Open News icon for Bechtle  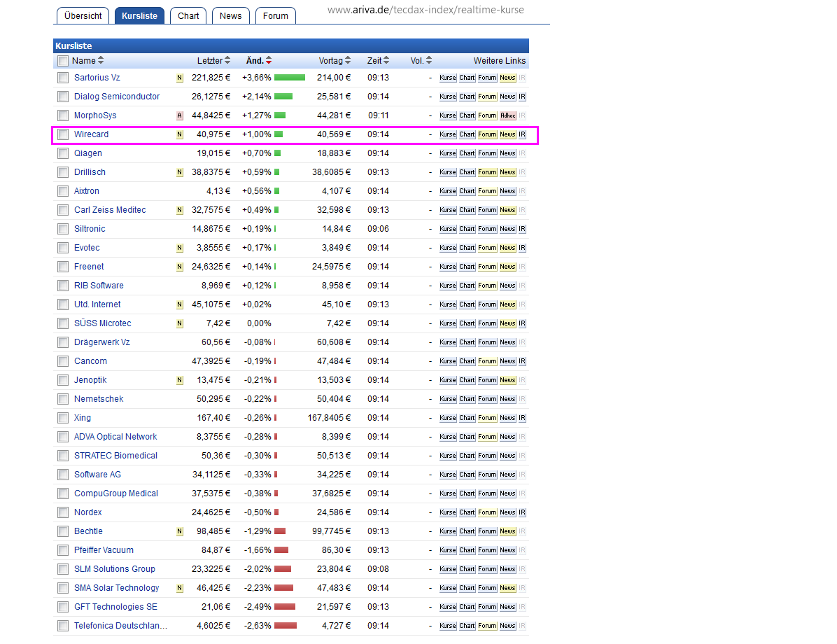click(507, 531)
